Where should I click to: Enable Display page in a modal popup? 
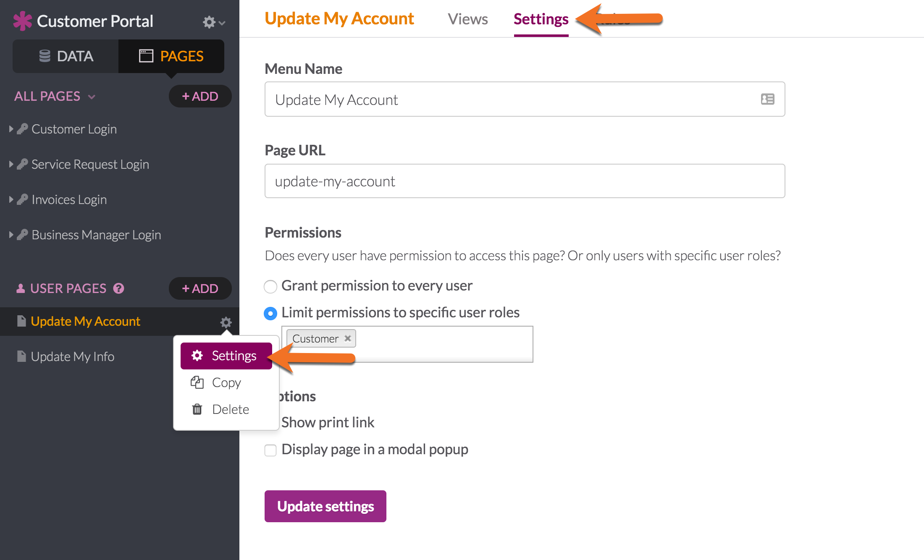coord(270,450)
